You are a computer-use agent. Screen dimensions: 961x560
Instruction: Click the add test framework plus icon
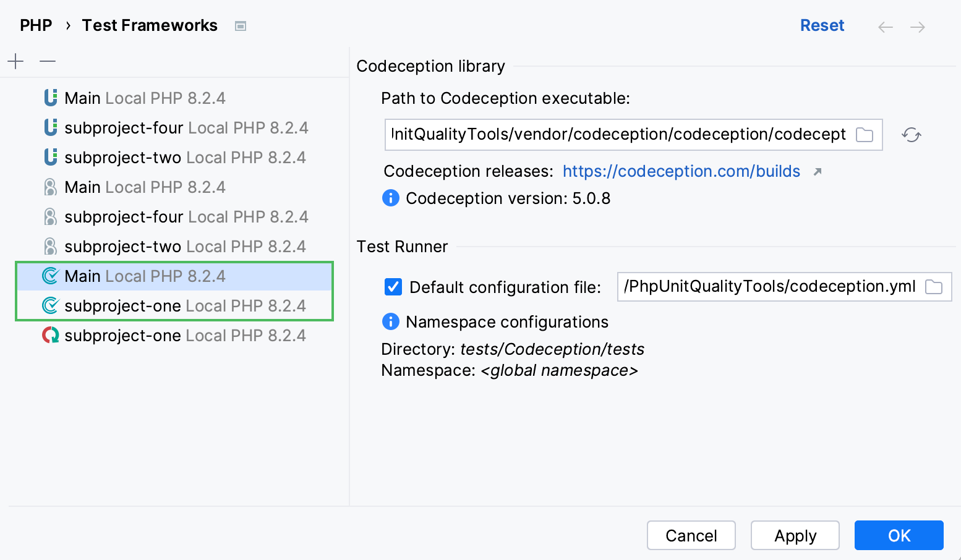point(15,61)
